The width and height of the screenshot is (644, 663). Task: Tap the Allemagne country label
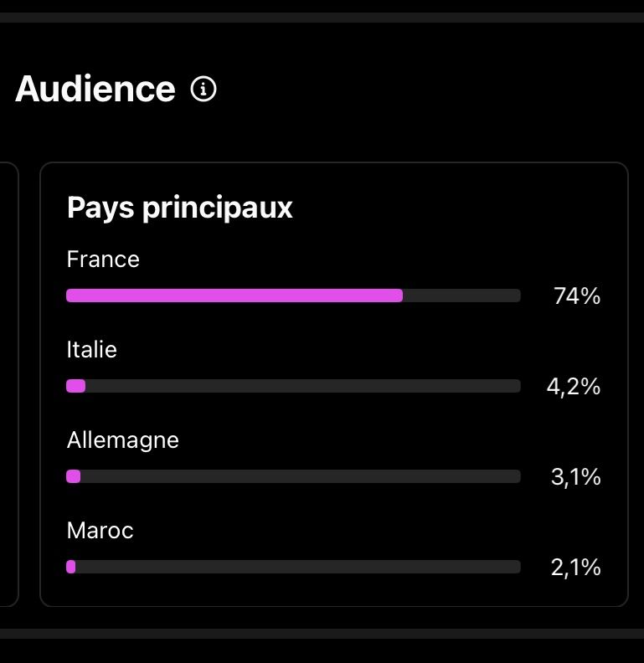click(123, 440)
